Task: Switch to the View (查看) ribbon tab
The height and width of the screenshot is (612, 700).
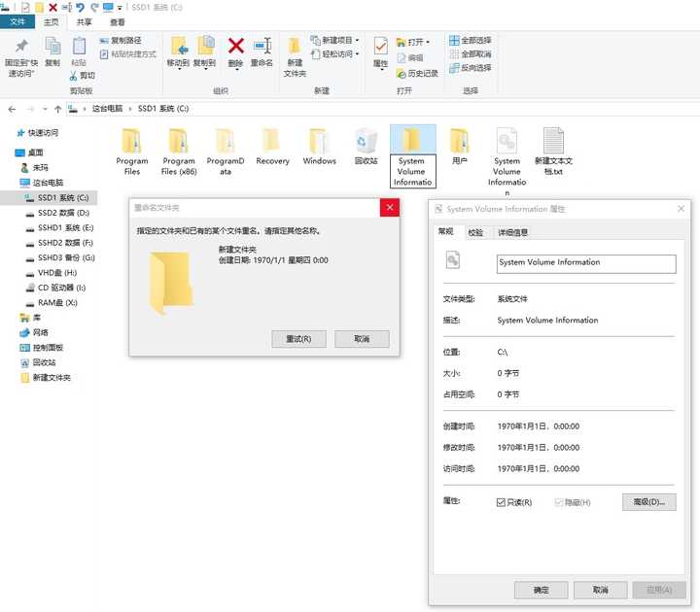Action: coord(118,21)
